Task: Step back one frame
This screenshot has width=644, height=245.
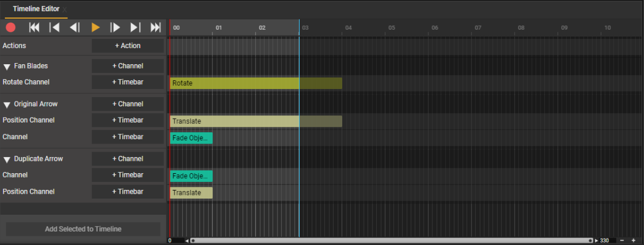Action: click(x=75, y=28)
